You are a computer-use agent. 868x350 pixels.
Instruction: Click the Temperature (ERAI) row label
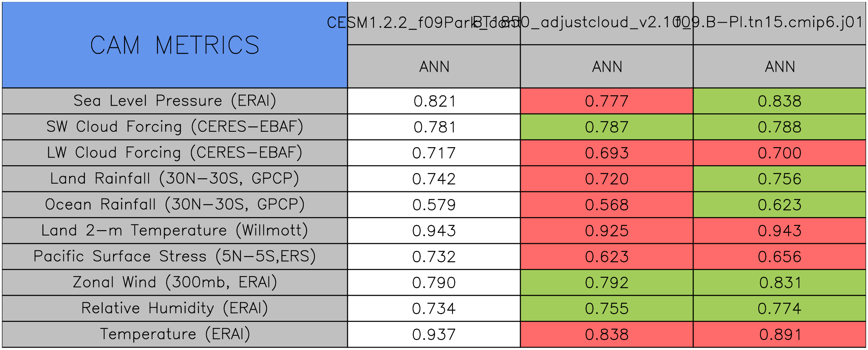tap(175, 334)
